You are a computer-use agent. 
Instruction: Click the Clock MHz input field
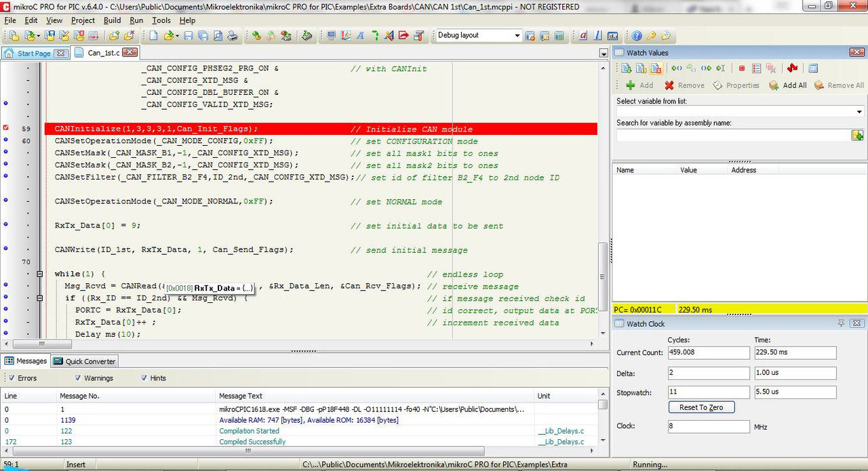709,427
